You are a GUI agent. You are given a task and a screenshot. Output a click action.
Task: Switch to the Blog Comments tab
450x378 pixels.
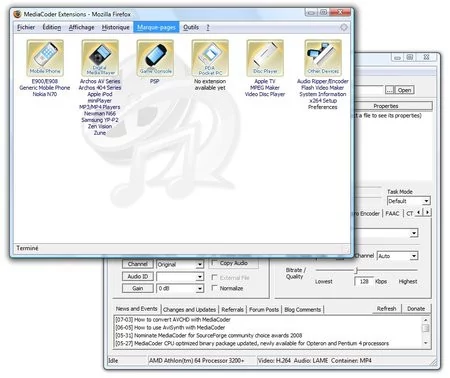point(302,309)
